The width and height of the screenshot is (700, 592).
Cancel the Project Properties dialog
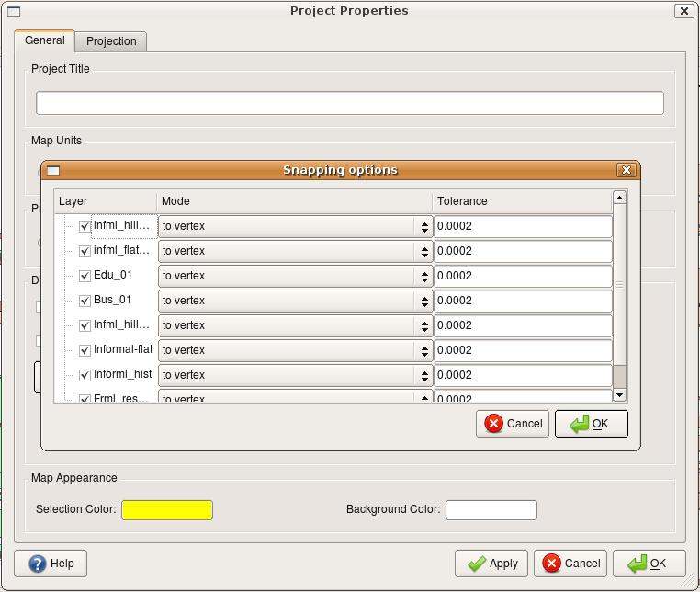570,564
